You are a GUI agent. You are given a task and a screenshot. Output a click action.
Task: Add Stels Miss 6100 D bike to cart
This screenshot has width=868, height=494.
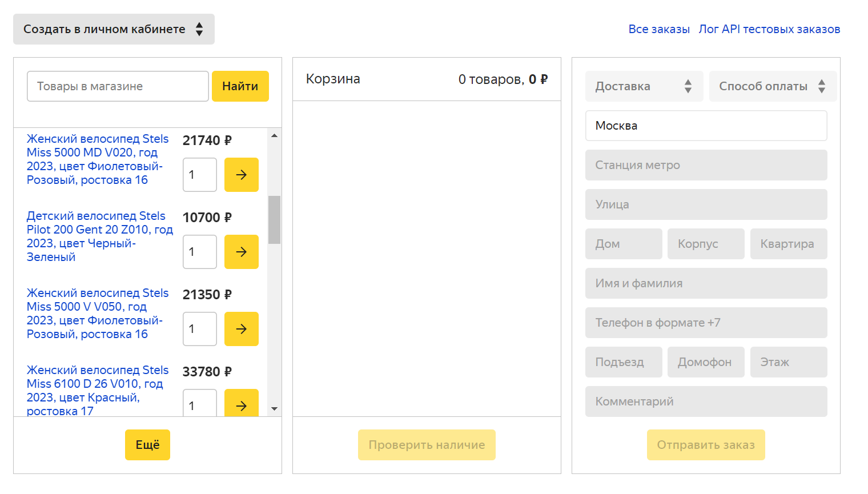(241, 404)
